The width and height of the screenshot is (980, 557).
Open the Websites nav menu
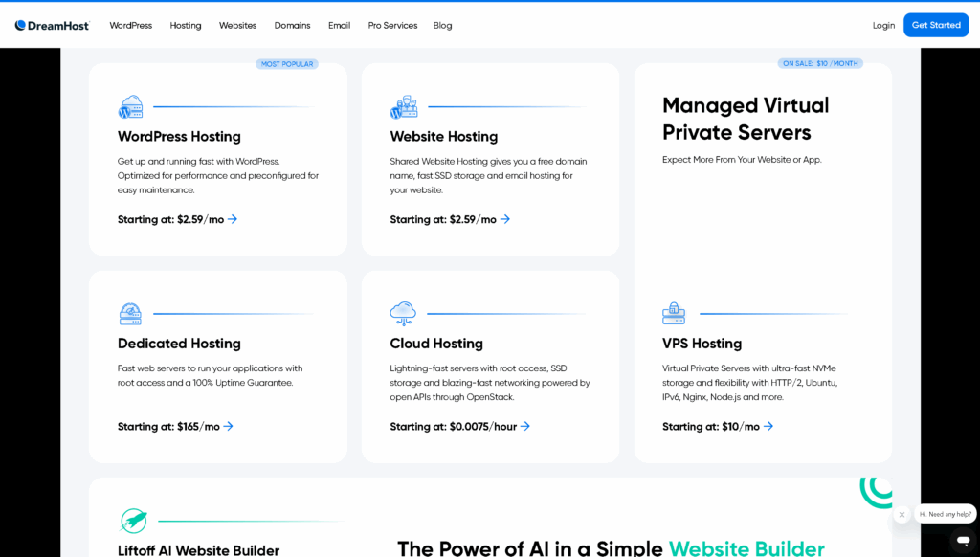pos(237,26)
